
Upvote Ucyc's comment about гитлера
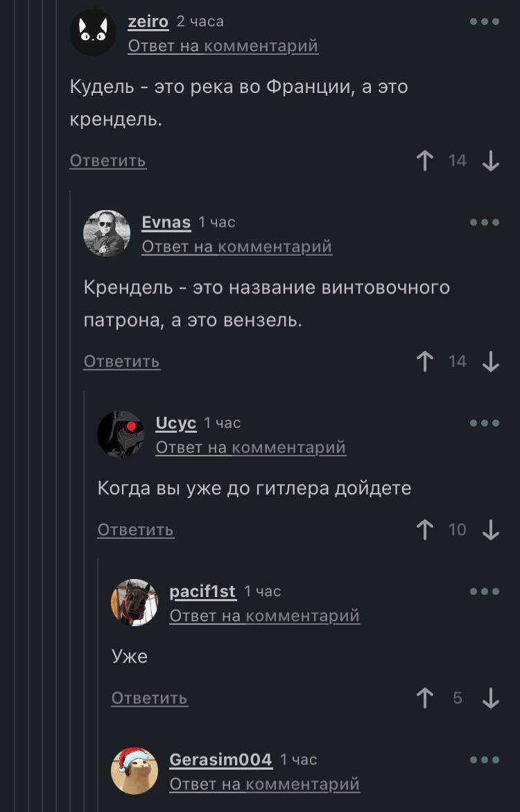[x=425, y=530]
